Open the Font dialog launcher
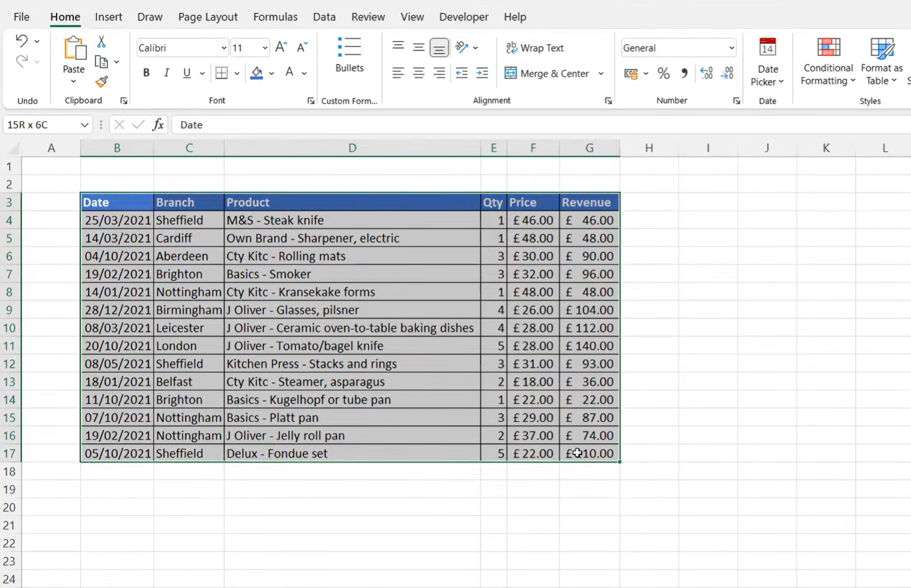The image size is (911, 588). (311, 101)
